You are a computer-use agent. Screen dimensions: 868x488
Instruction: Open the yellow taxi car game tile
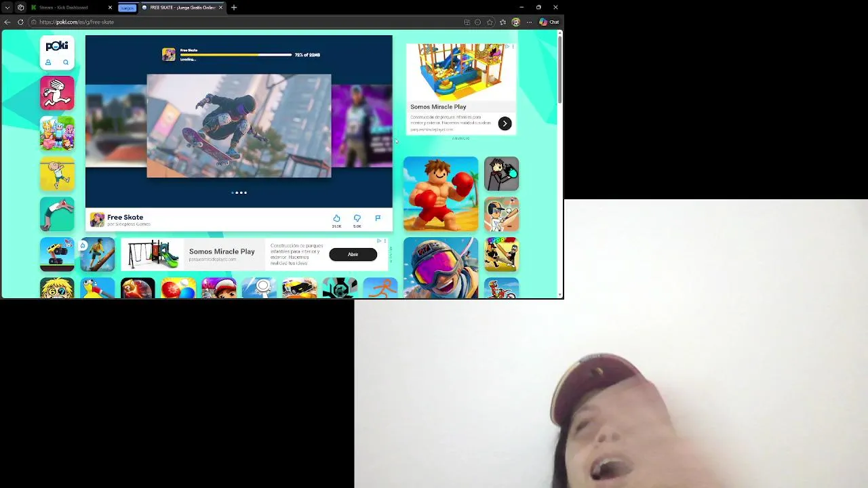point(300,288)
